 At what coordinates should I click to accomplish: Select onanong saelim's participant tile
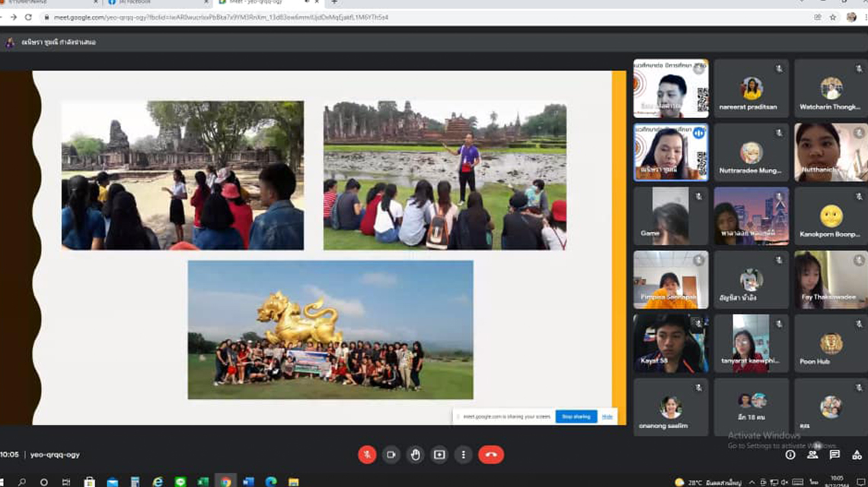coord(671,407)
